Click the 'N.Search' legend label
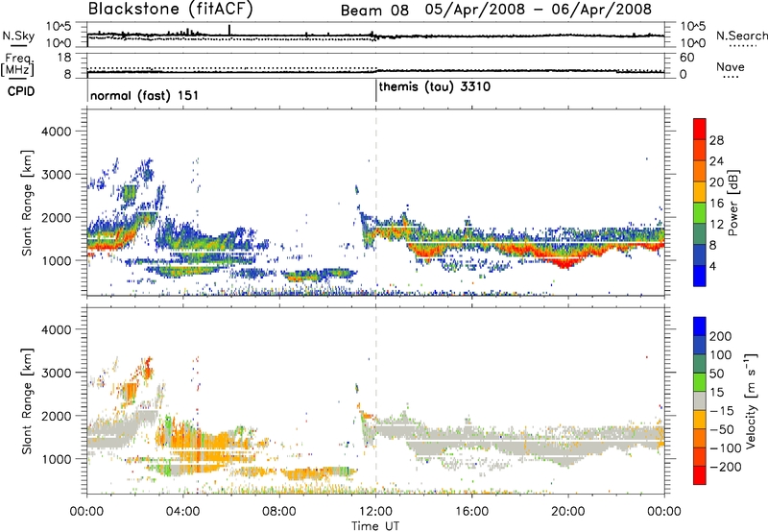The width and height of the screenshot is (768, 532). tap(741, 36)
